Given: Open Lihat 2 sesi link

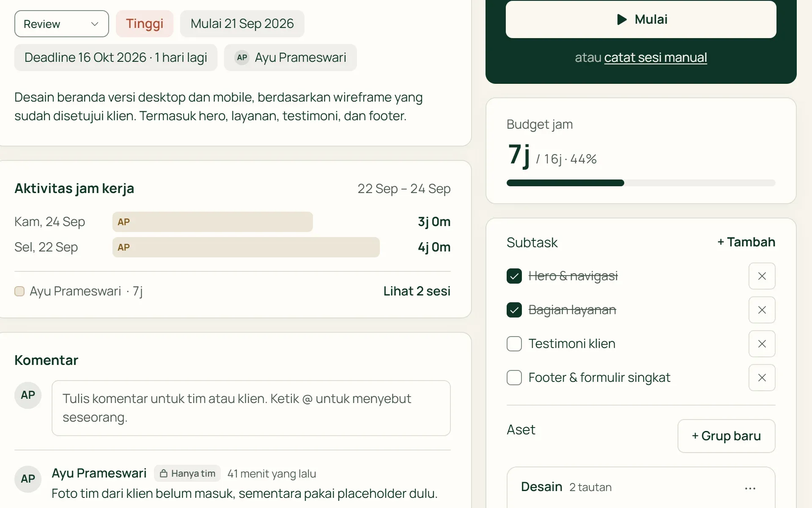Looking at the screenshot, I should pos(417,291).
